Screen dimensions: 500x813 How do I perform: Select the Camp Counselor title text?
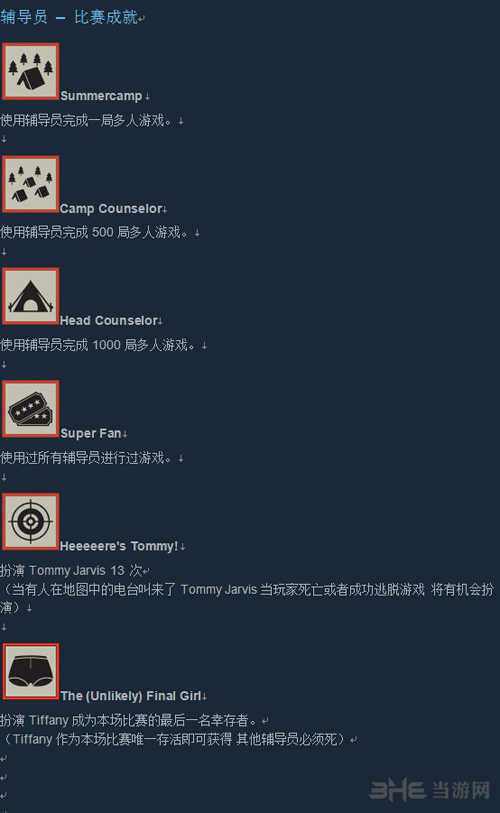click(111, 208)
